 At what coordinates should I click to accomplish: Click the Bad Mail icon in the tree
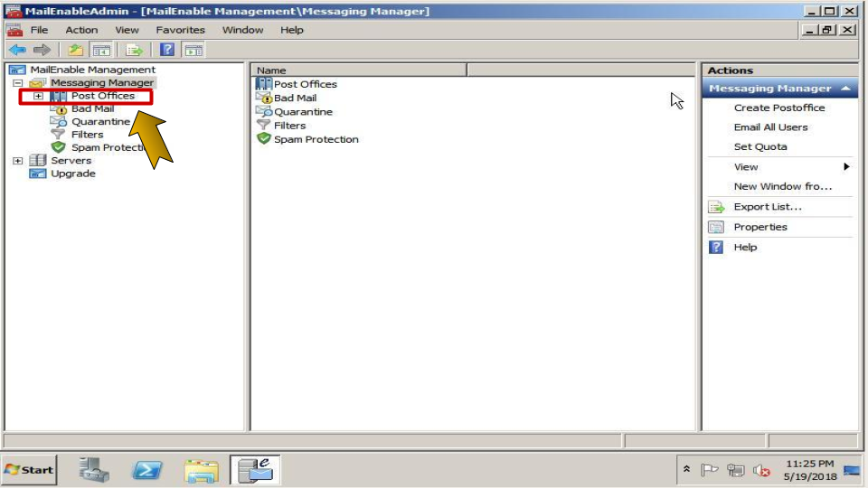tap(59, 109)
